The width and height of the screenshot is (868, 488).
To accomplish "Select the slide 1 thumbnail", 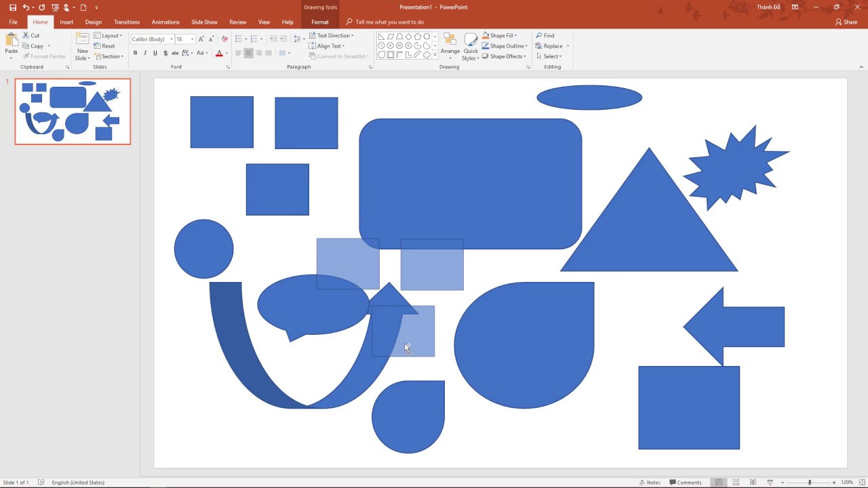I will coord(73,112).
